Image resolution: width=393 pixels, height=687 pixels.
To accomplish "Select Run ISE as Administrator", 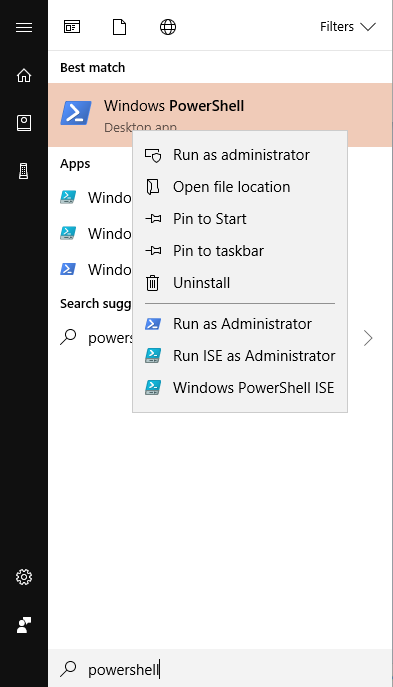I will [240, 356].
